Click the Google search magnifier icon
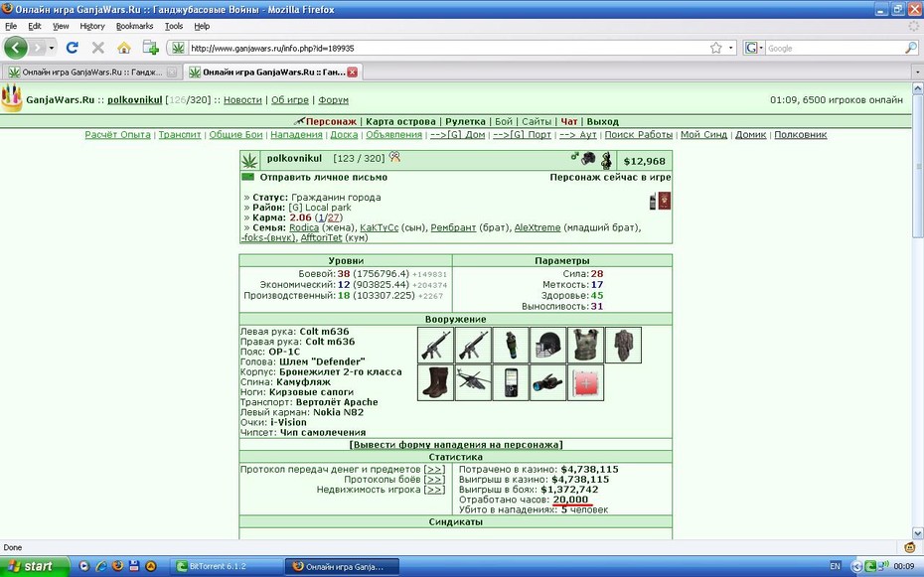The height and width of the screenshot is (577, 924). click(910, 48)
